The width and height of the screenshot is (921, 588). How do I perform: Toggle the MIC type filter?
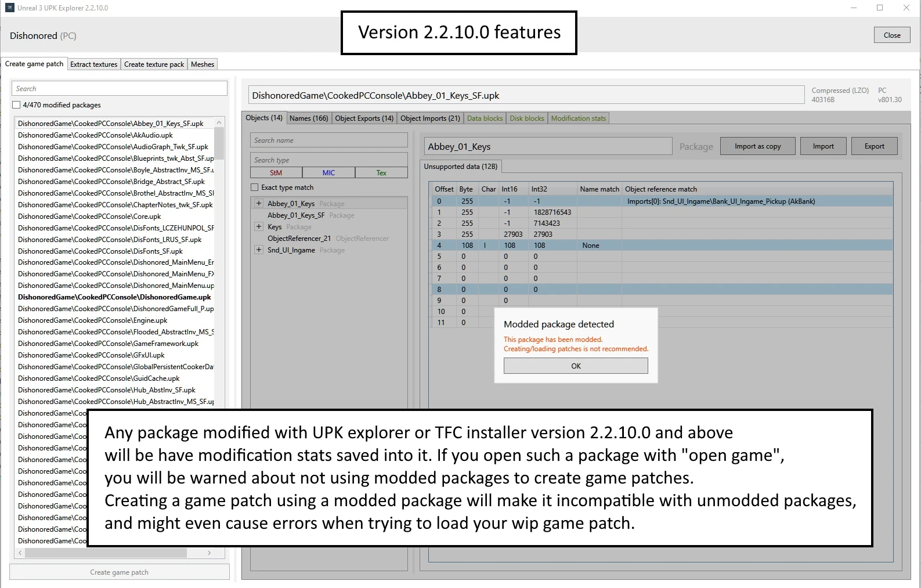tap(328, 173)
